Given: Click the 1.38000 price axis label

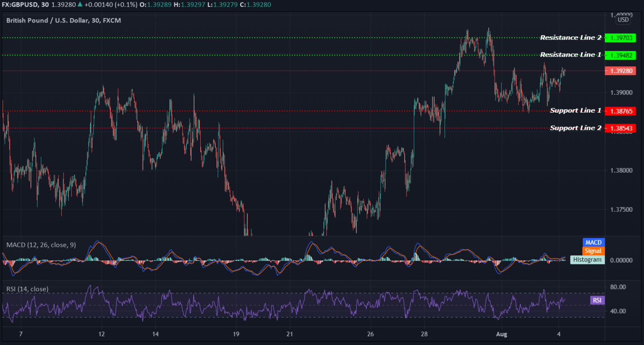Looking at the screenshot, I should [x=621, y=170].
